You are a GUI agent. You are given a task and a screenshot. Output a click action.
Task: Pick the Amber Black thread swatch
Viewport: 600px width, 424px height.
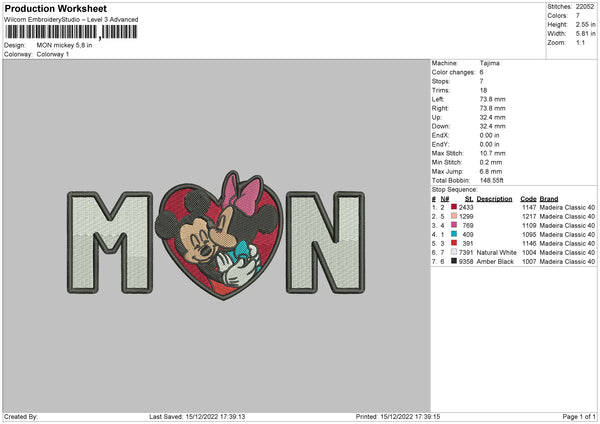(x=454, y=261)
